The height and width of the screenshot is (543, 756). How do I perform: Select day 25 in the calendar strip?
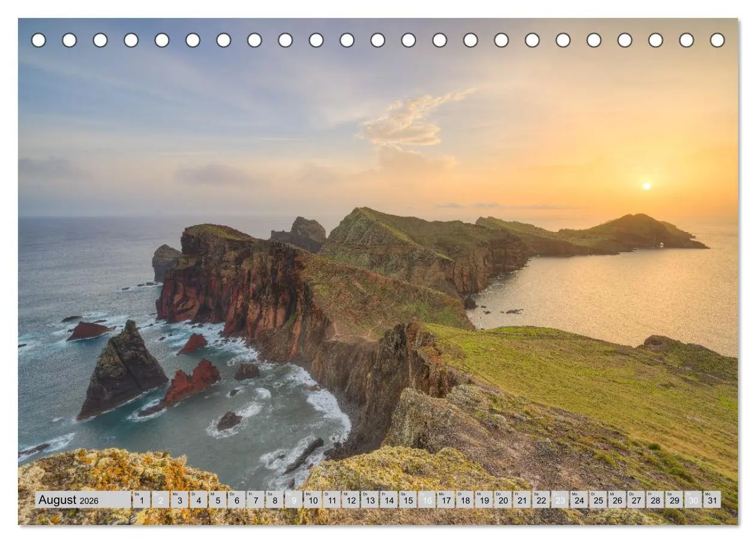pyautogui.click(x=598, y=500)
